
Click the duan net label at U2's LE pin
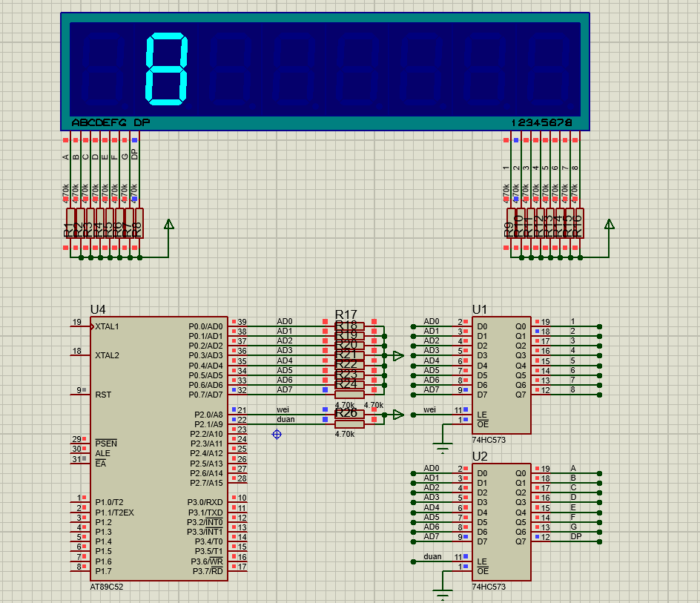(x=432, y=556)
